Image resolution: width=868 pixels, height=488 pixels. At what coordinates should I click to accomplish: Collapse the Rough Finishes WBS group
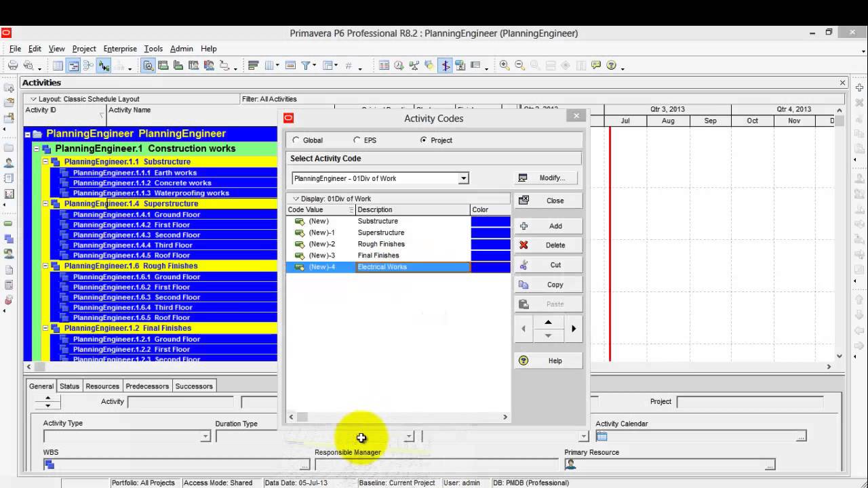tap(46, 266)
